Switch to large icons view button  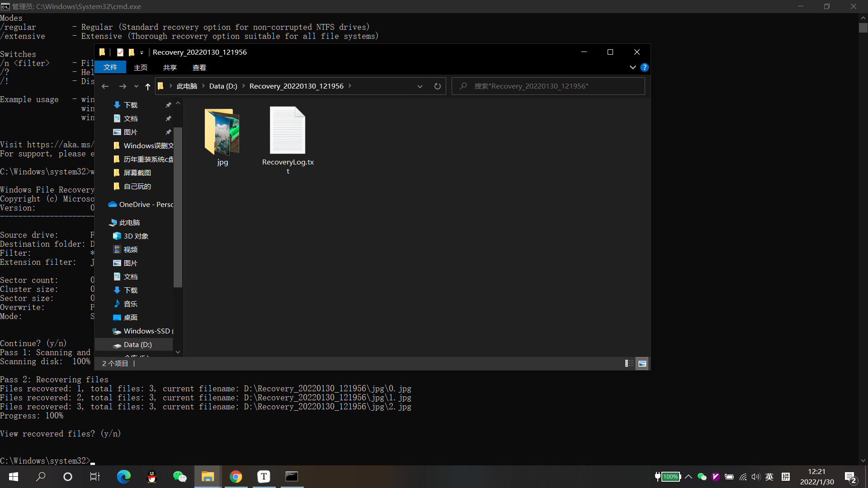[642, 363]
